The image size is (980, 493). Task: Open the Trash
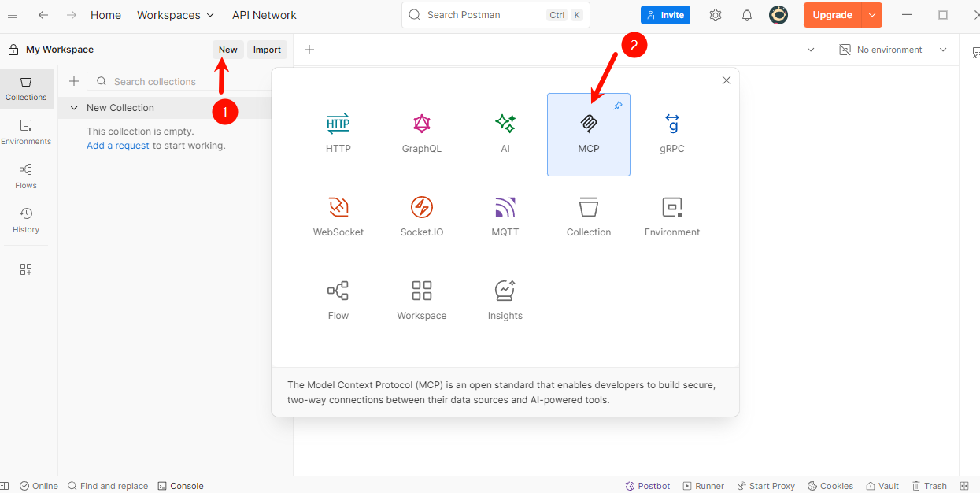(929, 486)
